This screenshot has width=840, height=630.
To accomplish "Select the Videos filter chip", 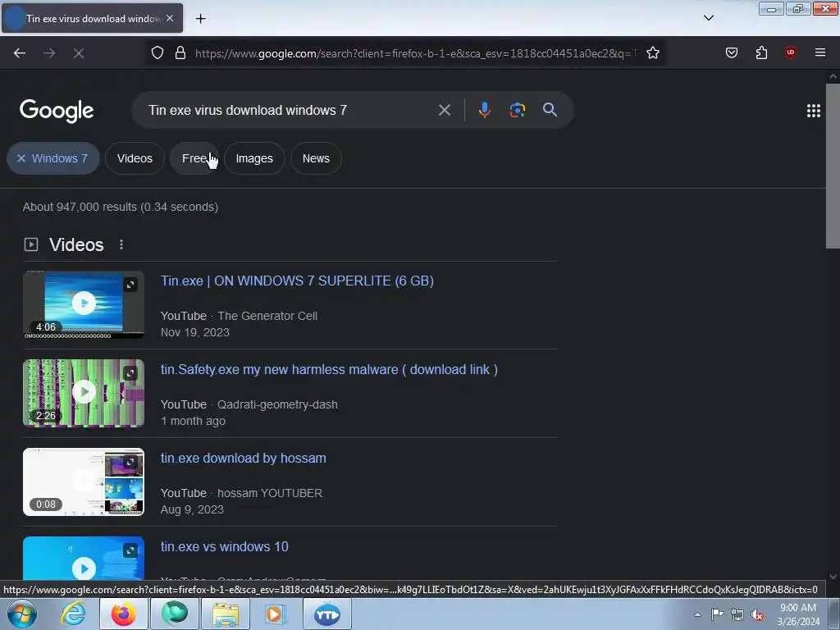I will pyautogui.click(x=135, y=158).
